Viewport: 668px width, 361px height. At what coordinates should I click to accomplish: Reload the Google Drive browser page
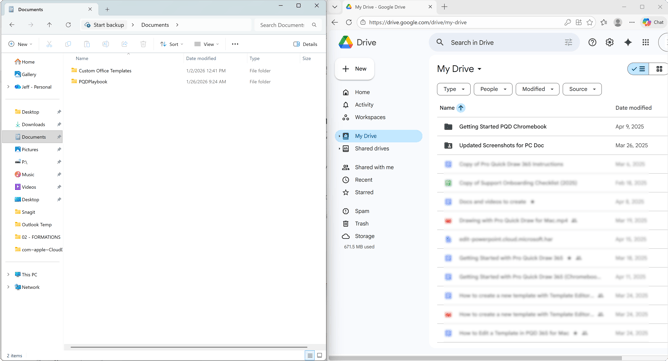(349, 22)
